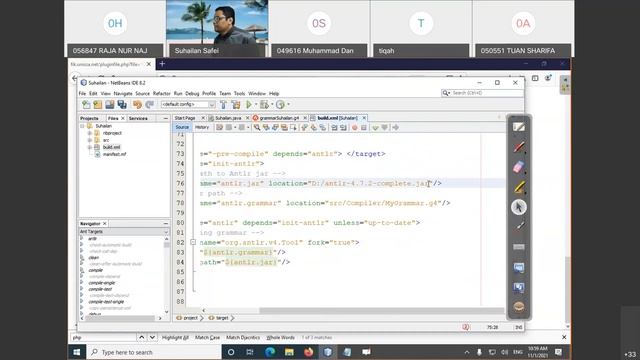Select the red pen annotation tool
The height and width of the screenshot is (360, 640).
[519, 147]
